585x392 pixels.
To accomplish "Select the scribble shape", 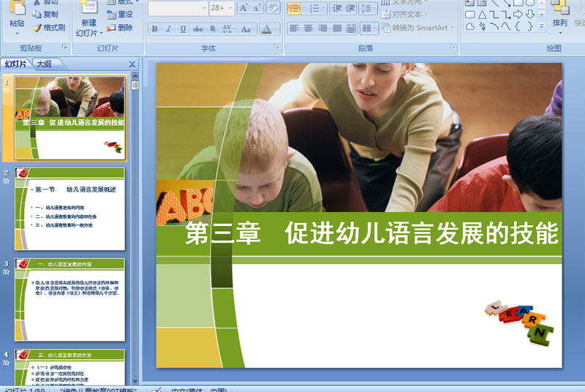I will pos(482,26).
